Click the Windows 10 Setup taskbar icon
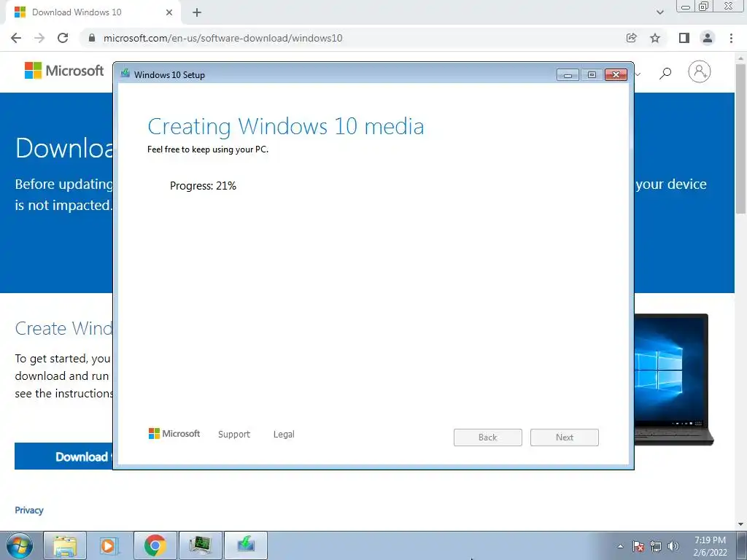The height and width of the screenshot is (560, 747). point(246,545)
